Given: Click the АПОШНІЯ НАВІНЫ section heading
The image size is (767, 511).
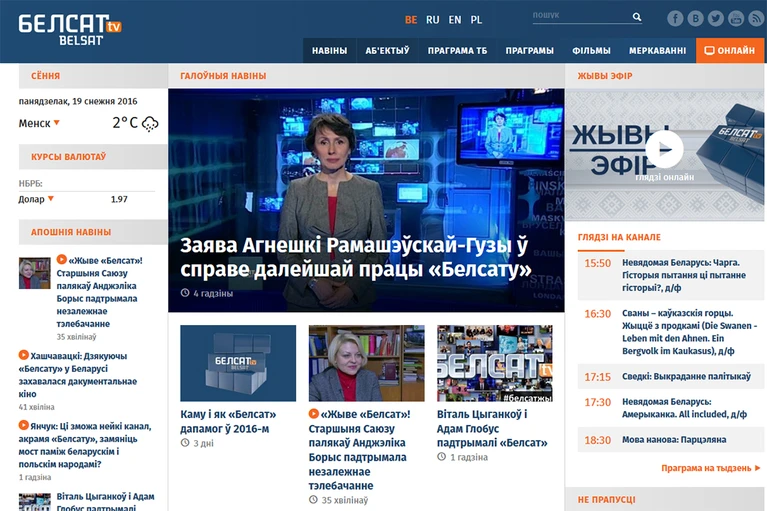Looking at the screenshot, I should click(71, 232).
